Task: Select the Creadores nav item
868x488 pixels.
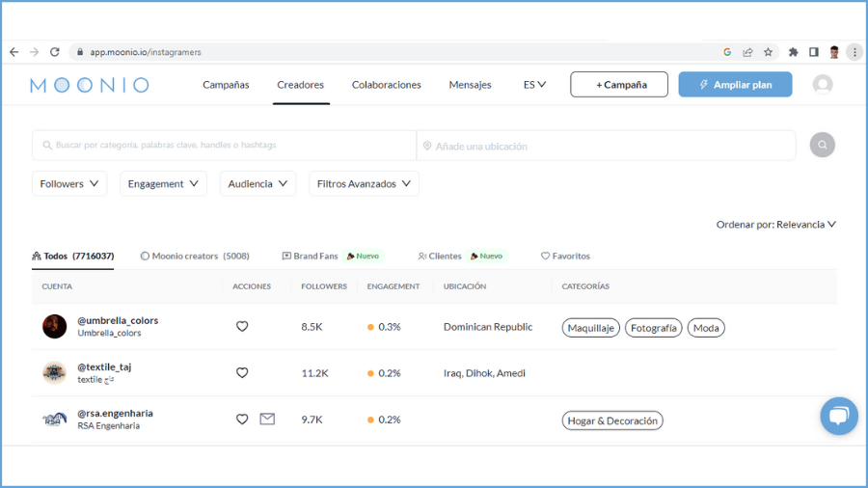Action: point(301,85)
